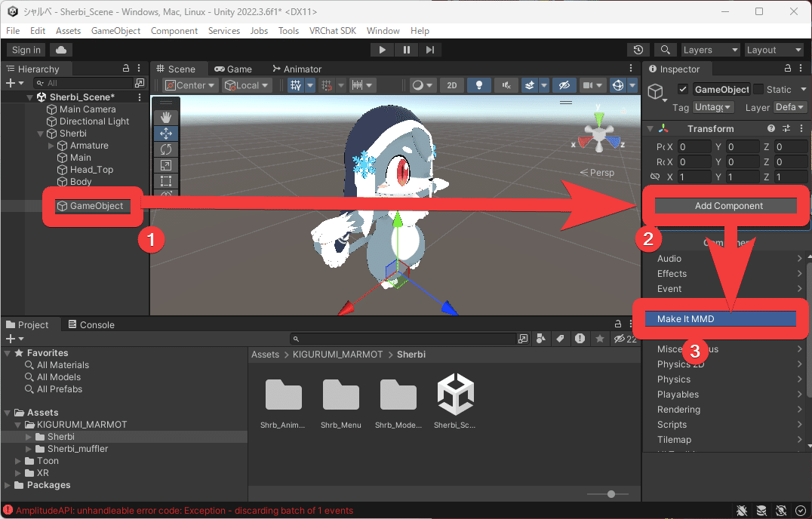Open the cloud services icon

(x=61, y=50)
